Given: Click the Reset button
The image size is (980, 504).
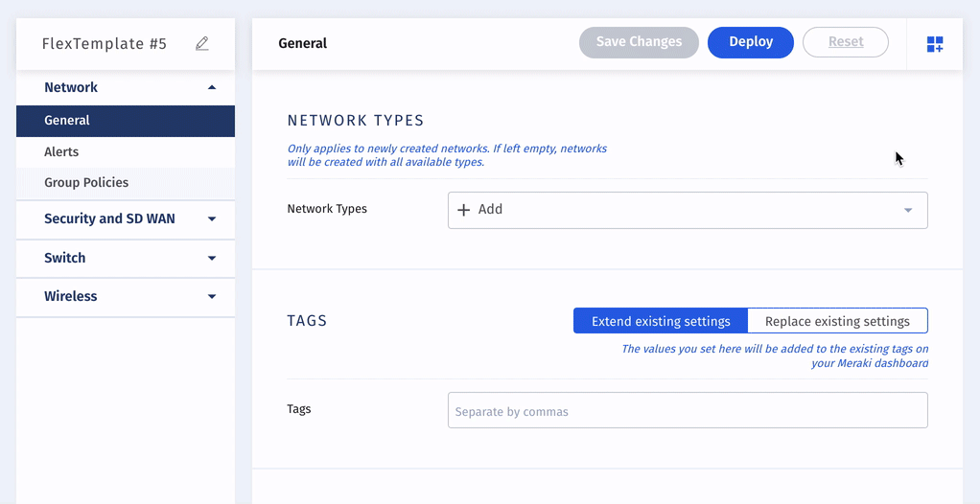Looking at the screenshot, I should (846, 42).
